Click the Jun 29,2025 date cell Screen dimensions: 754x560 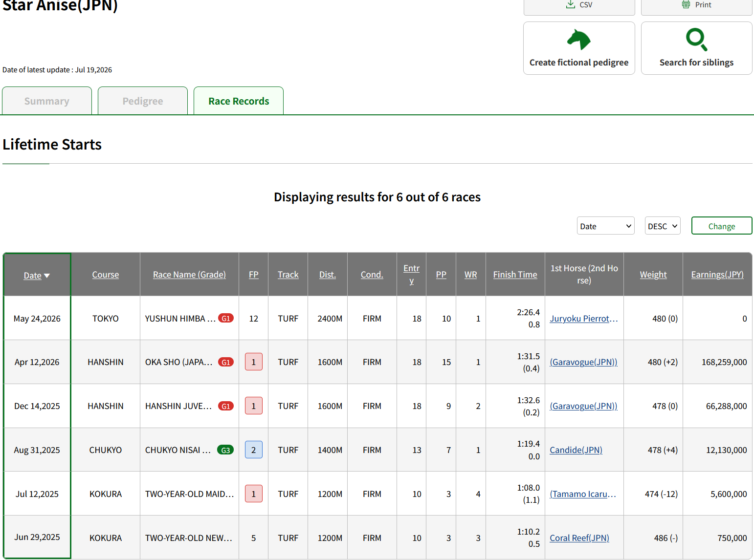37,537
